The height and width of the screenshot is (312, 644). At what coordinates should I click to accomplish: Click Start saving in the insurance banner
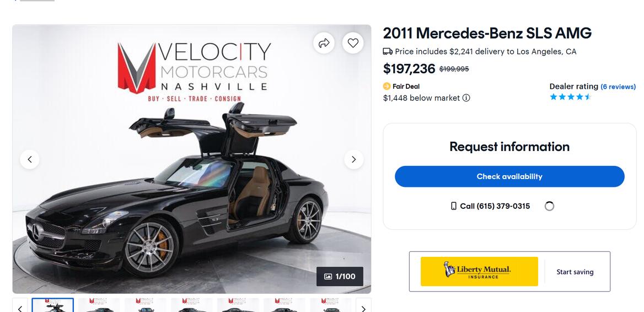pos(575,272)
